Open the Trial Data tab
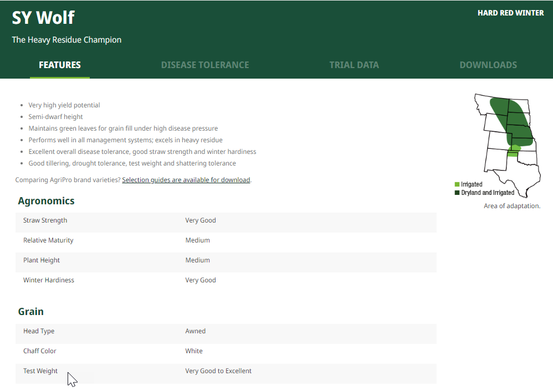This screenshot has height=392, width=553. [354, 65]
